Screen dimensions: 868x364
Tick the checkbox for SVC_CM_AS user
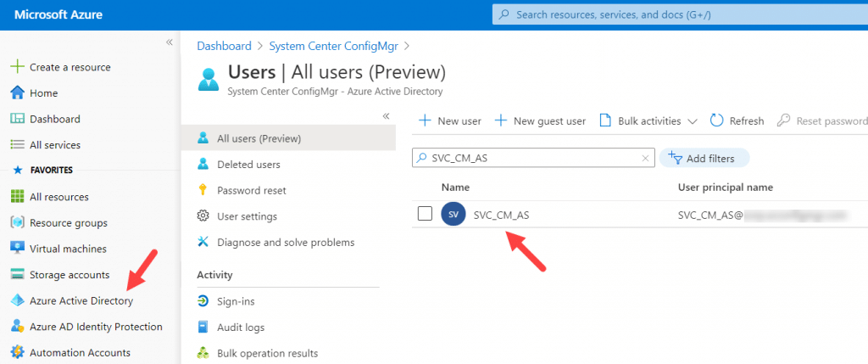425,213
